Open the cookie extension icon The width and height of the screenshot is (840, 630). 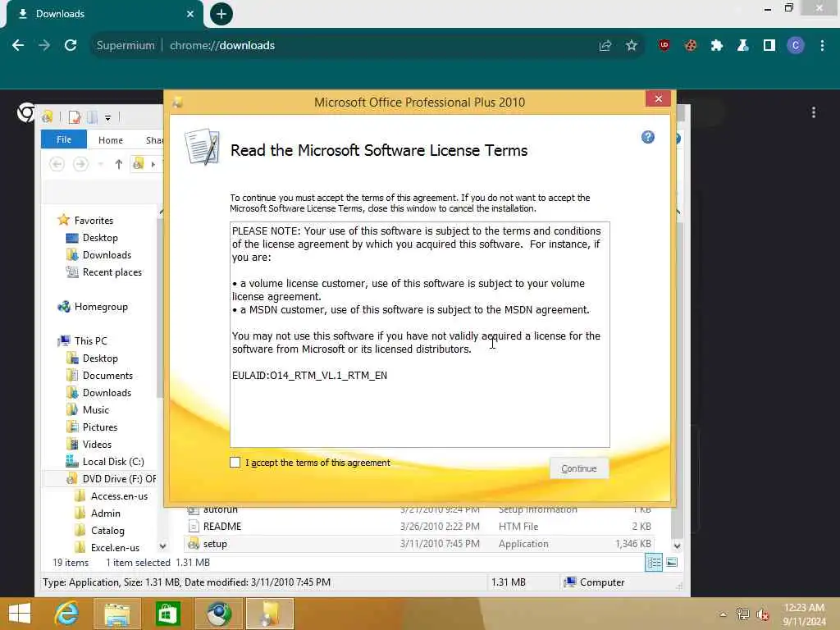point(691,46)
